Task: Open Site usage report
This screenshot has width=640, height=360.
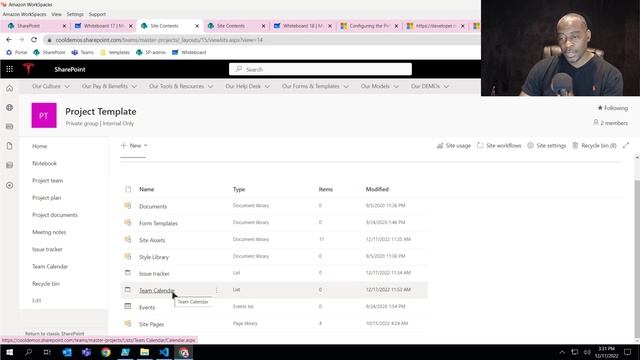Action: 453,145
